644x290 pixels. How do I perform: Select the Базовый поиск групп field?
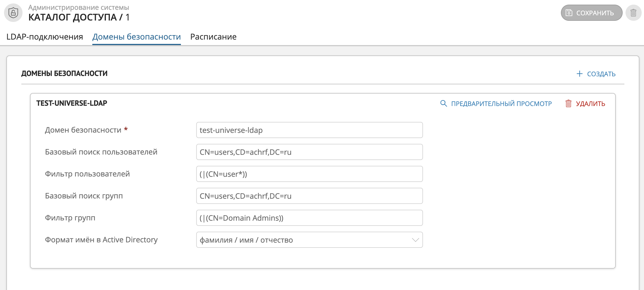309,196
